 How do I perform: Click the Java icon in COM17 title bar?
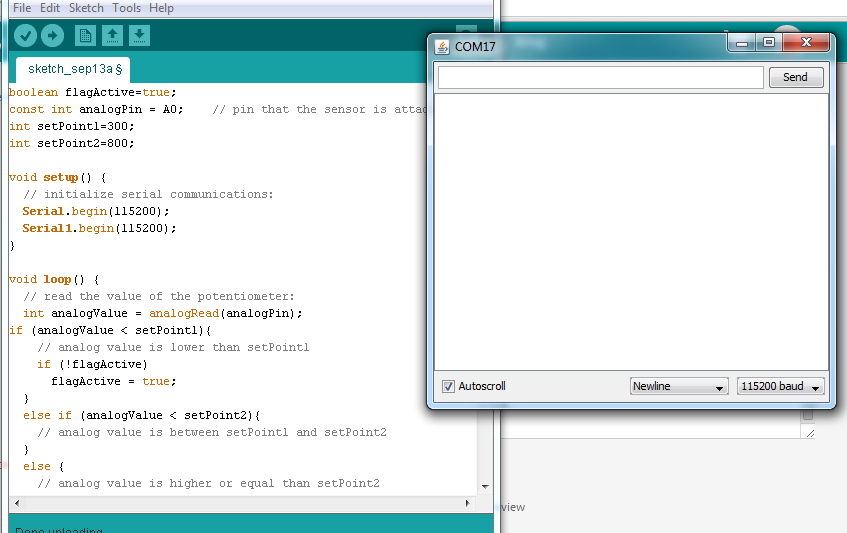pos(442,47)
